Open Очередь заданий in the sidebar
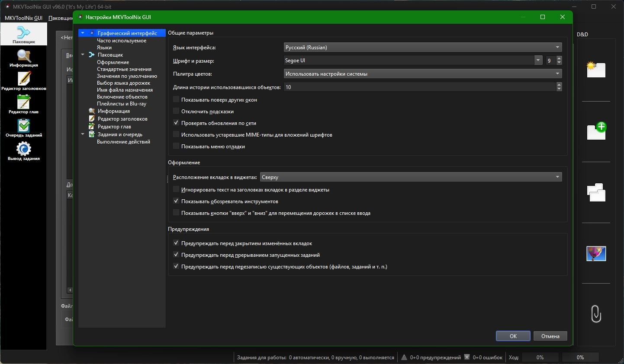The image size is (624, 364). [x=24, y=128]
